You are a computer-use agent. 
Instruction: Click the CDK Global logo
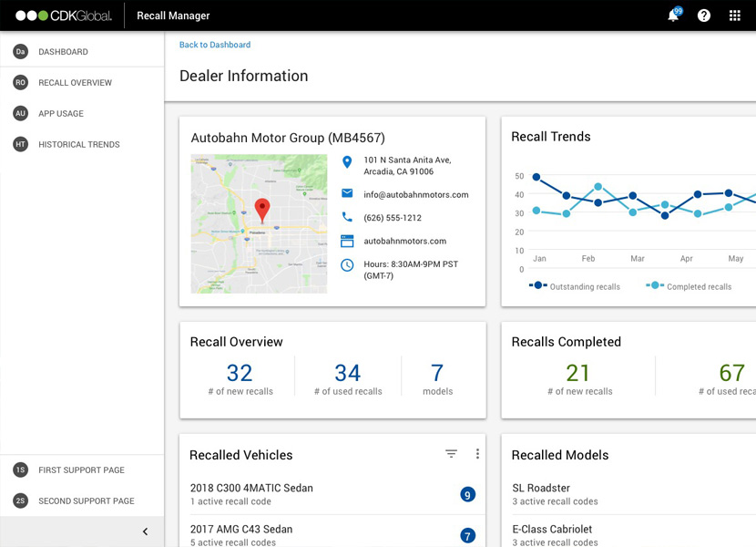tap(64, 15)
